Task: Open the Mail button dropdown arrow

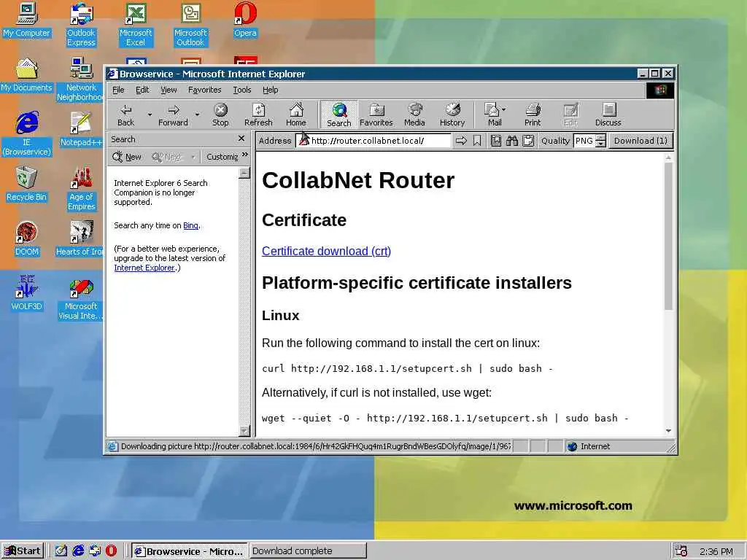Action: click(504, 109)
